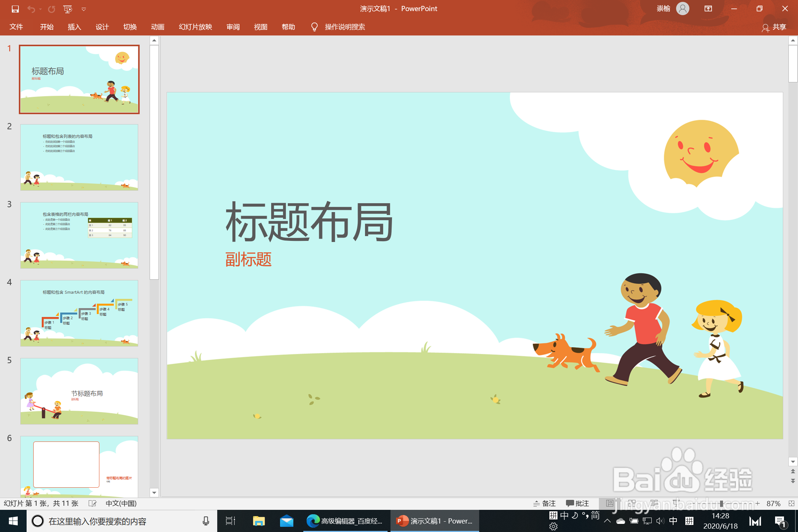Switch to the 开始 ribbon tab
This screenshot has width=798, height=532.
click(x=47, y=27)
